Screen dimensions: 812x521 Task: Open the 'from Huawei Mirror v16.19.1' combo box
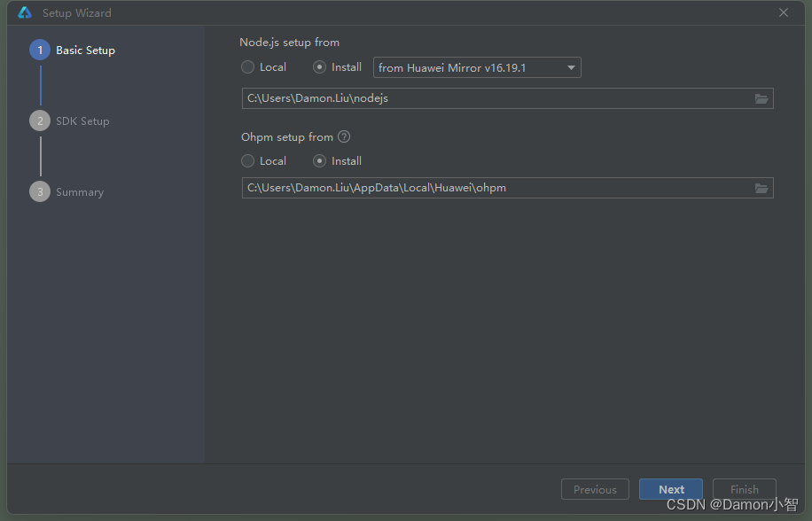(477, 67)
